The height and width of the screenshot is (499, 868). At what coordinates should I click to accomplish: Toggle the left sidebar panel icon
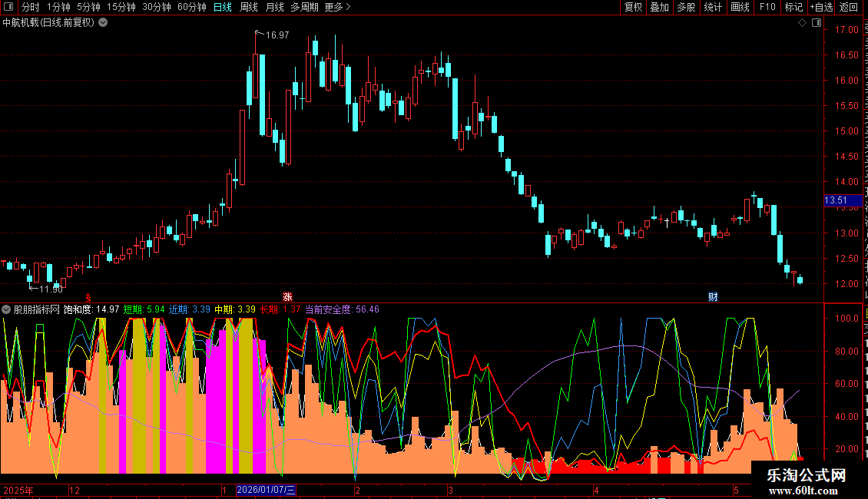click(8, 7)
